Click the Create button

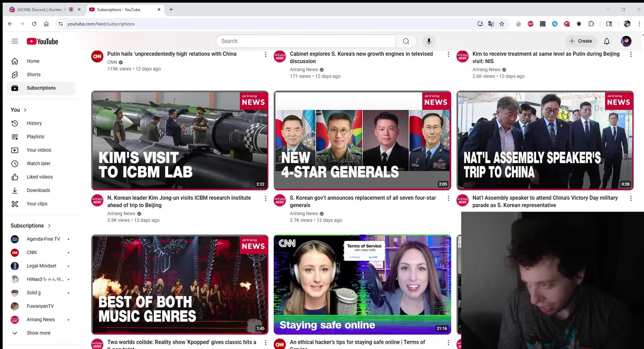(581, 41)
